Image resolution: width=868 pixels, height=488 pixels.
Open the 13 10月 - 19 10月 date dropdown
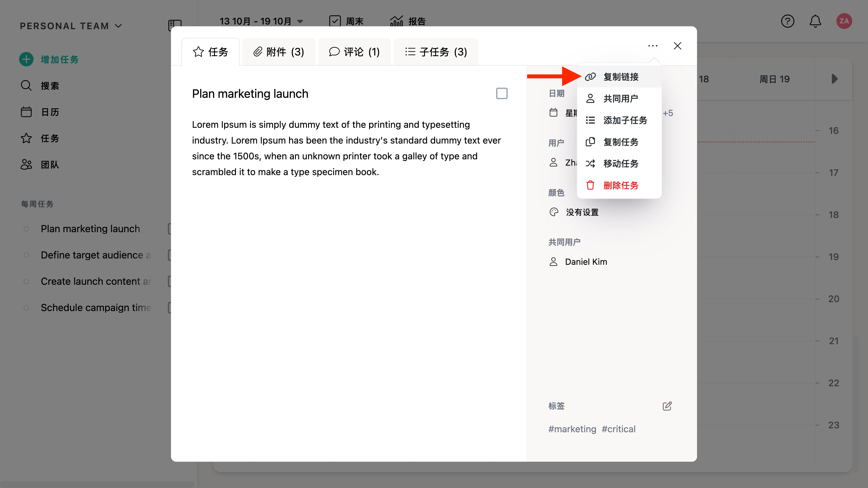pos(261,21)
